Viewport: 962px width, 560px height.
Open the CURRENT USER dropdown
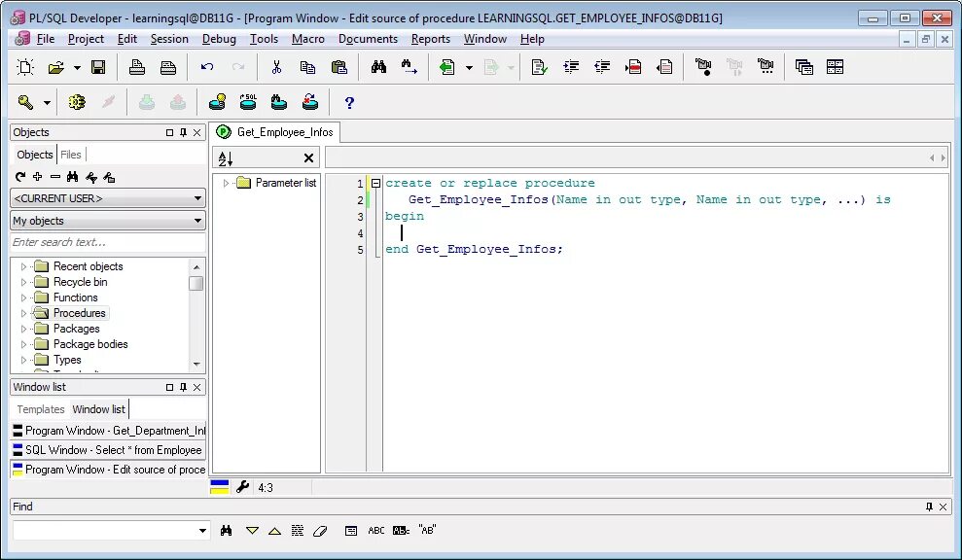pos(108,198)
